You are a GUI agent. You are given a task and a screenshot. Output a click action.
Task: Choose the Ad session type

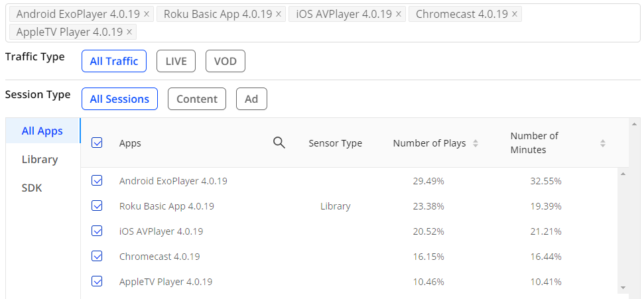tap(251, 99)
